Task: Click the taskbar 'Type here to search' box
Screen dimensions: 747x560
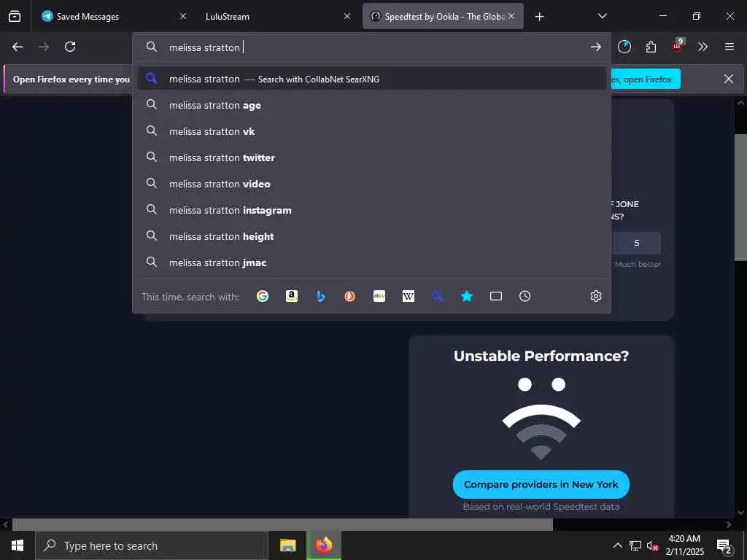Action: point(152,545)
